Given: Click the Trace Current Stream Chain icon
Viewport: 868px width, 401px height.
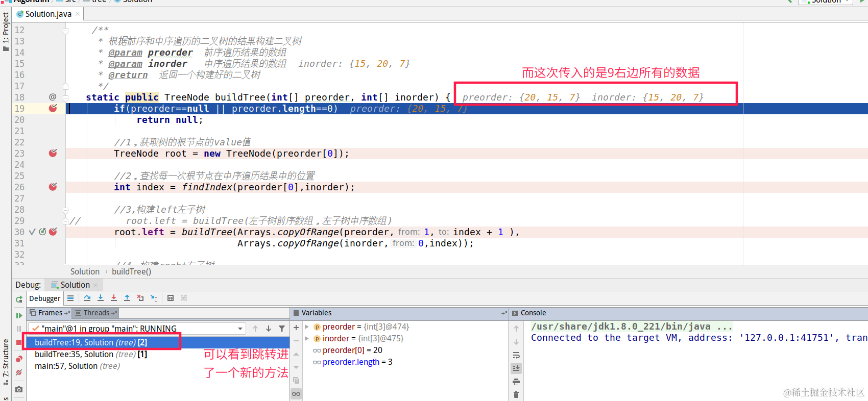Looking at the screenshot, I should pyautogui.click(x=184, y=298).
